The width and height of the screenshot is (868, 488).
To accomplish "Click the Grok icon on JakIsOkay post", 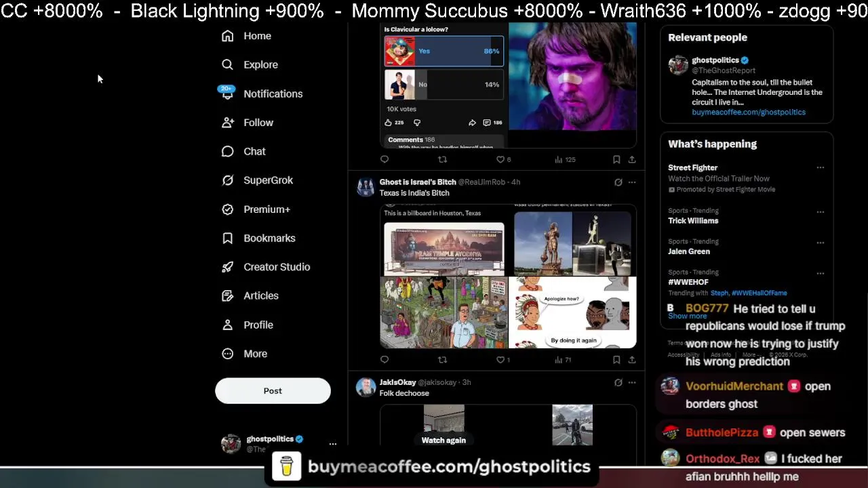I will pyautogui.click(x=618, y=383).
